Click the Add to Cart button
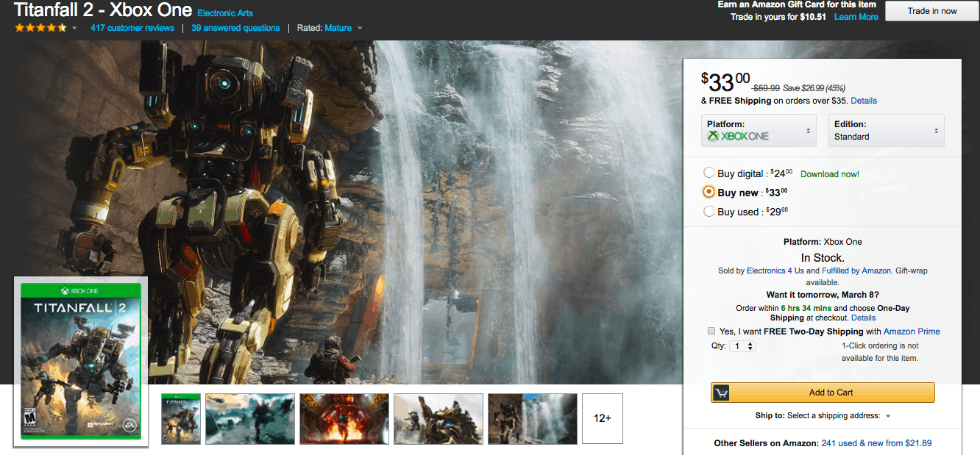The image size is (980, 455). coord(823,393)
